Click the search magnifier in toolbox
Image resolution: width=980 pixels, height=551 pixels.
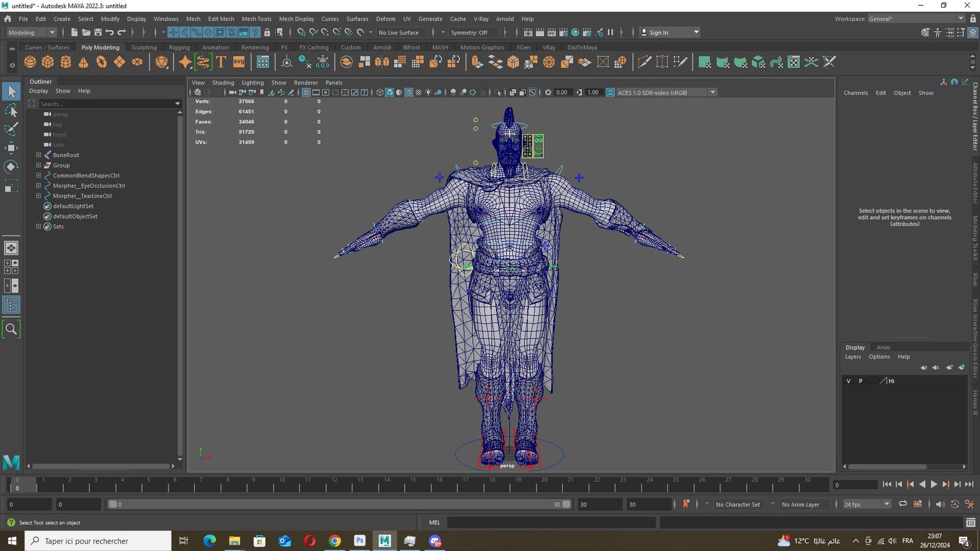click(11, 329)
